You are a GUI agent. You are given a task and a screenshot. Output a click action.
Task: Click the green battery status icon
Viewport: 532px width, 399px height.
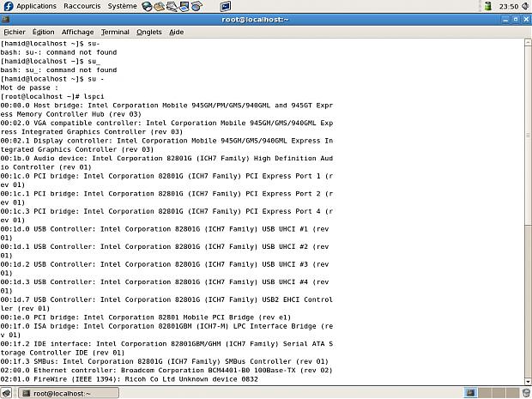click(x=488, y=6)
